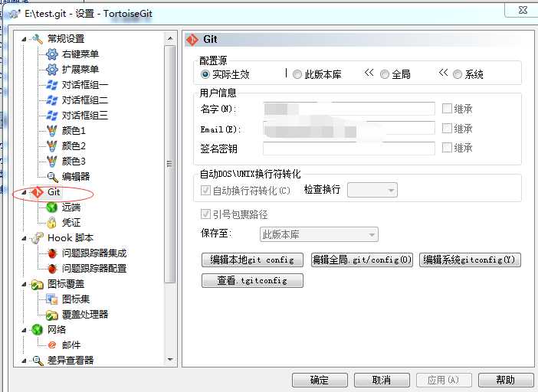Select the 系统 radio button
The image size is (538, 392).
(458, 74)
